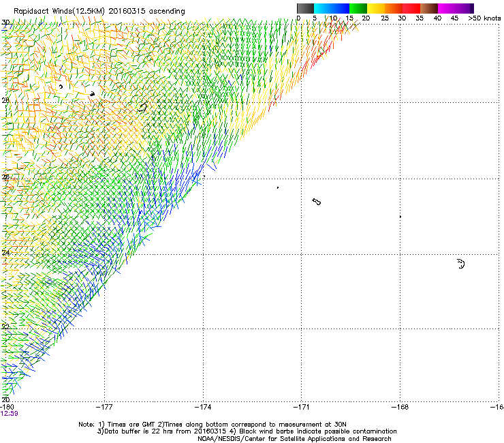The height and width of the screenshot is (443, 504).
Task: Click the brown 35-40 knots legend swatch
Action: [x=429, y=8]
